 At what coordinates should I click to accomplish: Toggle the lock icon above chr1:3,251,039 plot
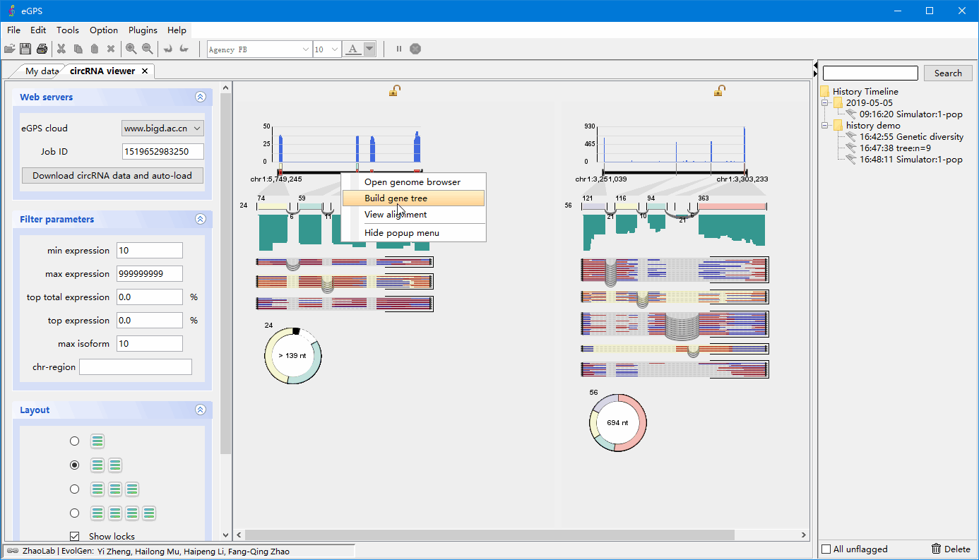coord(719,90)
